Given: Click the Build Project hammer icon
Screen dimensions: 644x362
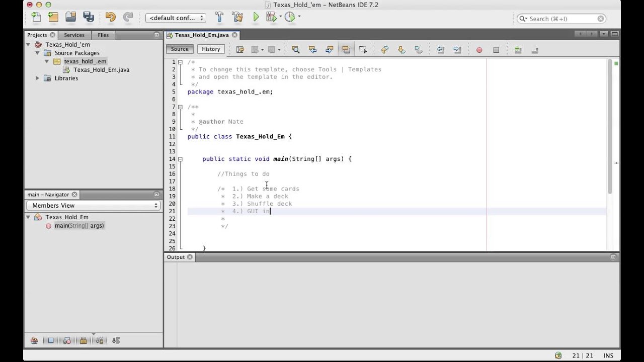Looking at the screenshot, I should [x=219, y=17].
